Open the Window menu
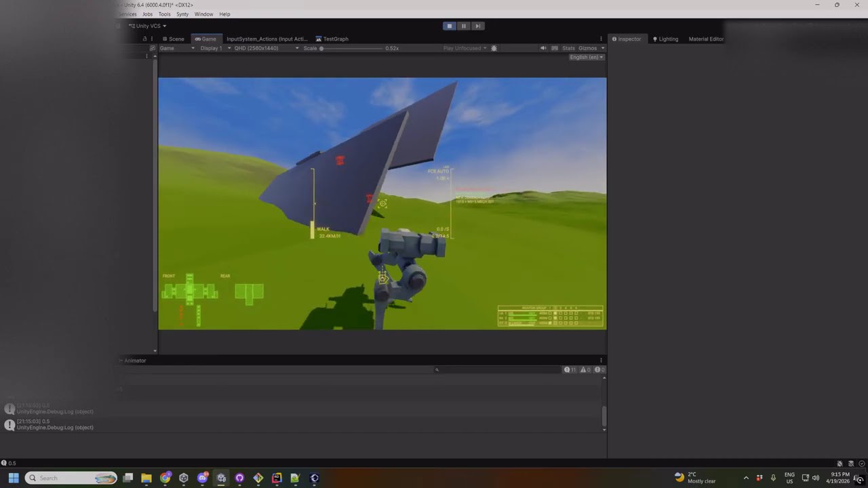Image resolution: width=868 pixels, height=488 pixels. pos(203,14)
